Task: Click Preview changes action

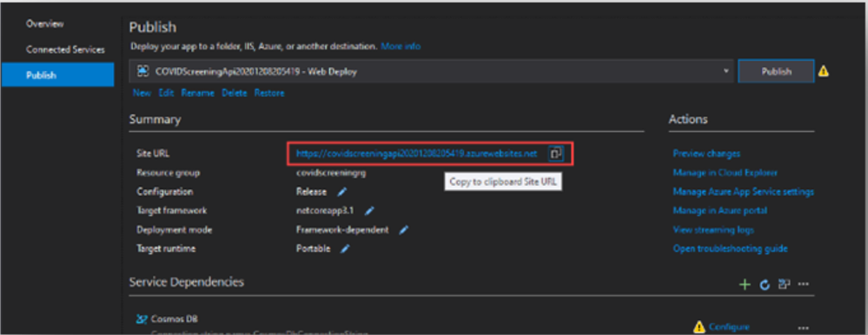Action: coord(707,154)
